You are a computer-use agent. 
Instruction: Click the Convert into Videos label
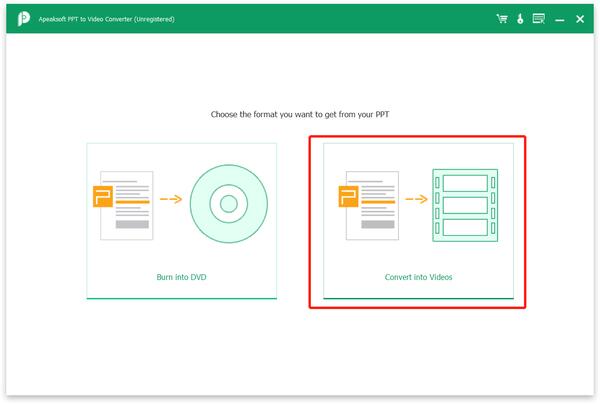tap(418, 277)
